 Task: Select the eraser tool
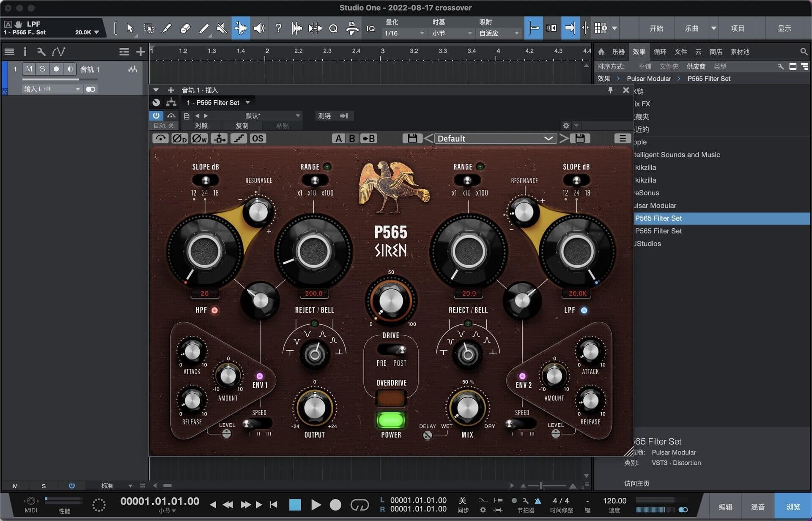[x=185, y=28]
